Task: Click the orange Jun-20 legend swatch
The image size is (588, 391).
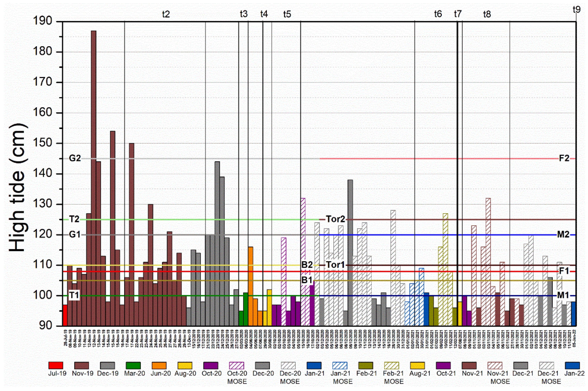Action: [x=159, y=366]
